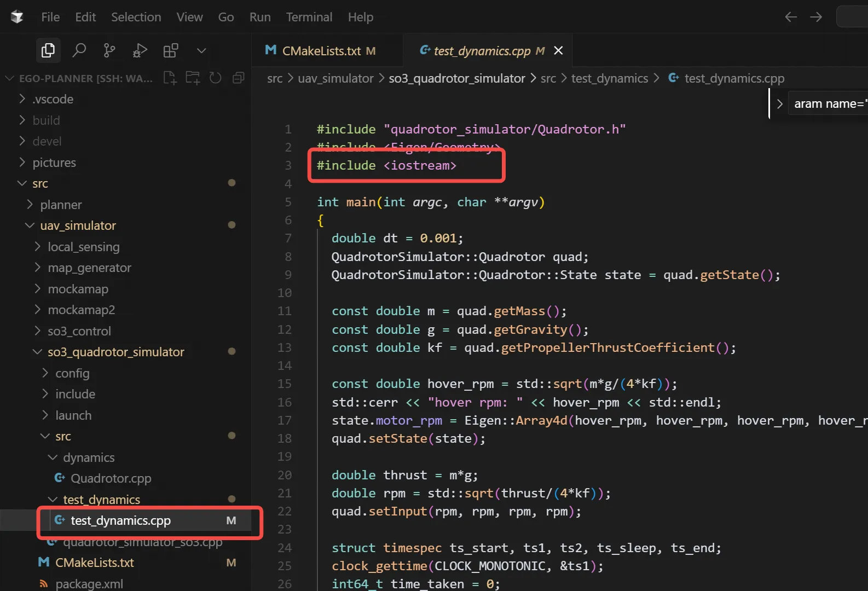868x591 pixels.
Task: Click the 'quad.getMass()' code text
Action: point(508,311)
